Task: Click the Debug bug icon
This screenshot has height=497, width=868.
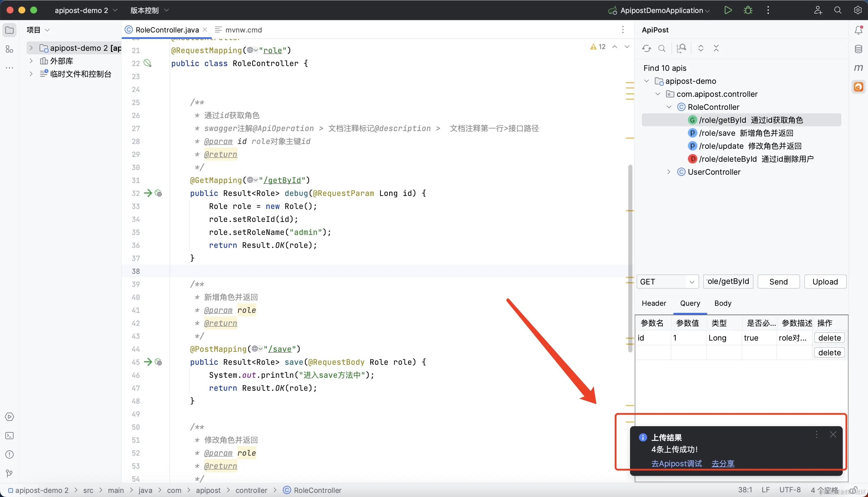Action: (748, 10)
